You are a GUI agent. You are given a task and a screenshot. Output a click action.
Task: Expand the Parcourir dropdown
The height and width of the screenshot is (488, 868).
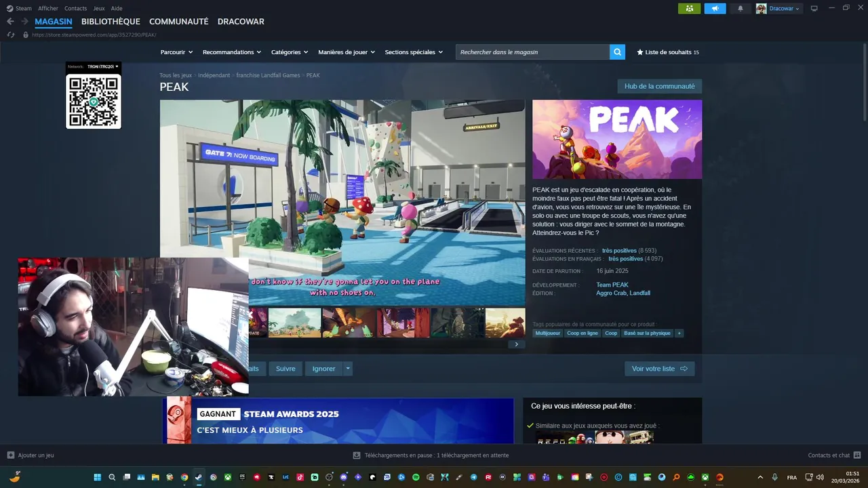(x=176, y=52)
